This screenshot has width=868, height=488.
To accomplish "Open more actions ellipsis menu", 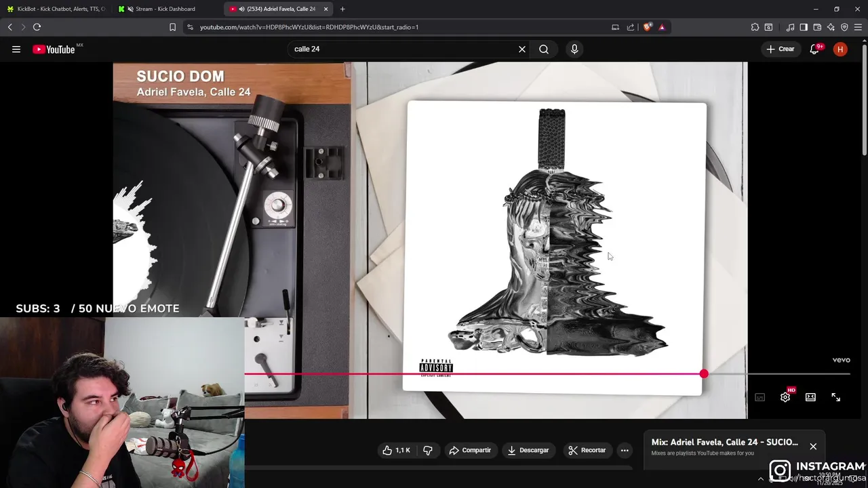I will point(625,450).
